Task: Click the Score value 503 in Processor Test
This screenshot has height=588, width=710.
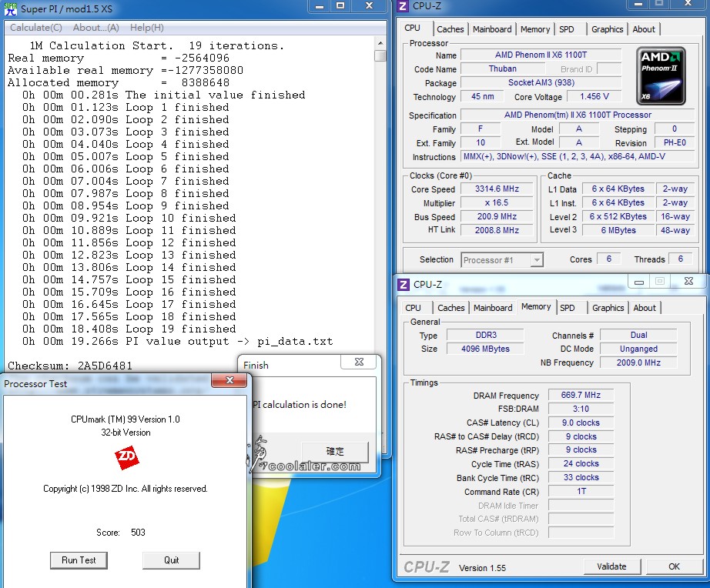Action: [138, 533]
